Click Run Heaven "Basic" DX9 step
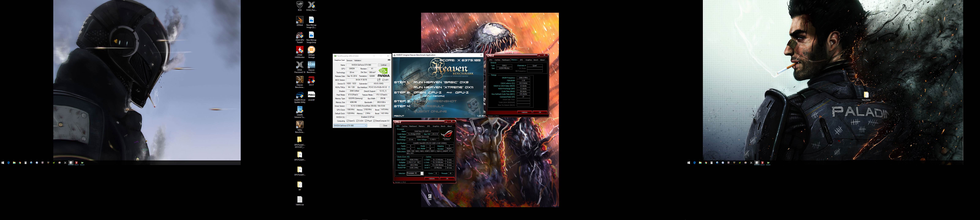Image resolution: width=980 pixels, height=220 pixels. (441, 82)
